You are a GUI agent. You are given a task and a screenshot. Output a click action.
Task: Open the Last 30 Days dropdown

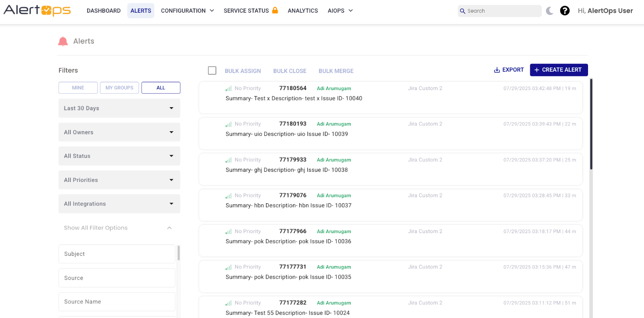(x=119, y=108)
